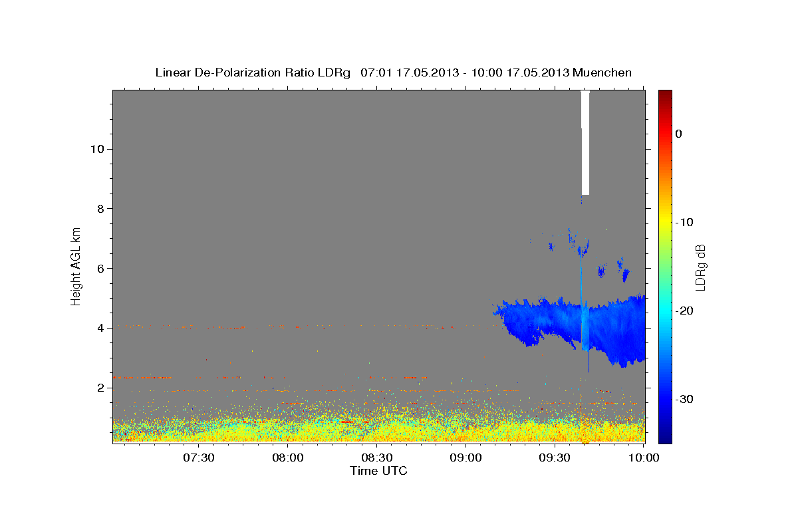Click the plot title 'Linear De-Polarization Ratio LDRg'

253,72
